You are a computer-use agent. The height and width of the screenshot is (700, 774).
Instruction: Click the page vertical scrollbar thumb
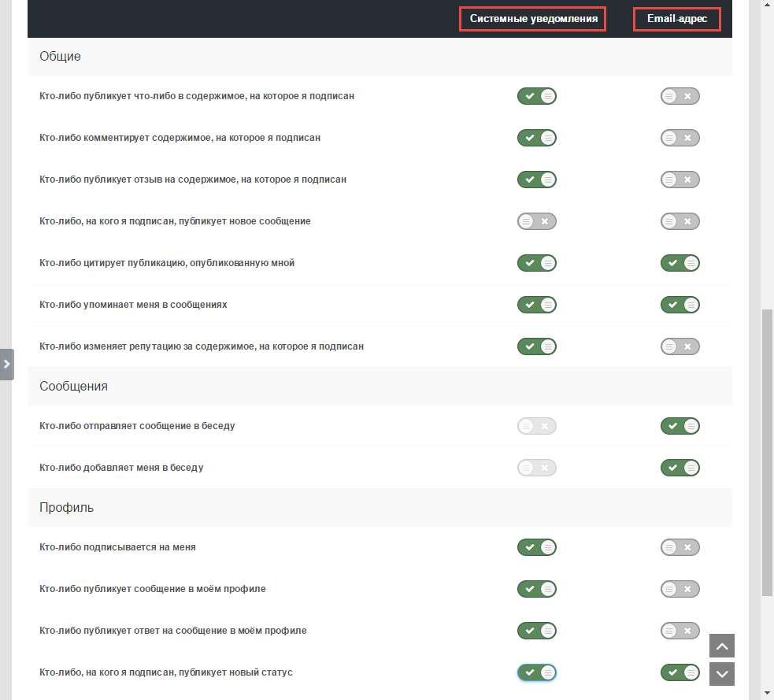tap(767, 453)
